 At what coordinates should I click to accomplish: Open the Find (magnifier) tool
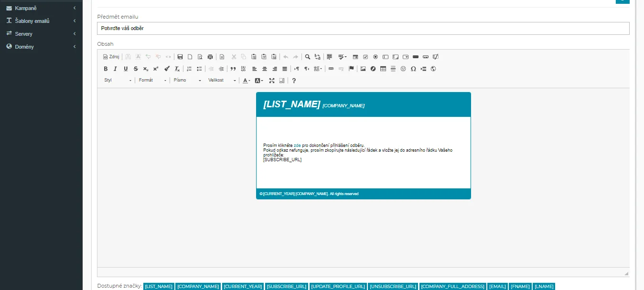pyautogui.click(x=308, y=57)
